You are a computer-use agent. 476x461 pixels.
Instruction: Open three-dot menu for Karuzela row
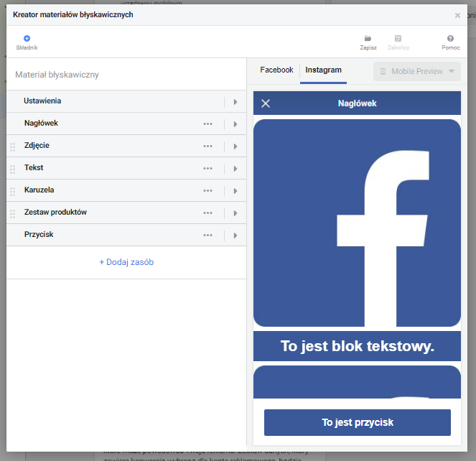208,191
